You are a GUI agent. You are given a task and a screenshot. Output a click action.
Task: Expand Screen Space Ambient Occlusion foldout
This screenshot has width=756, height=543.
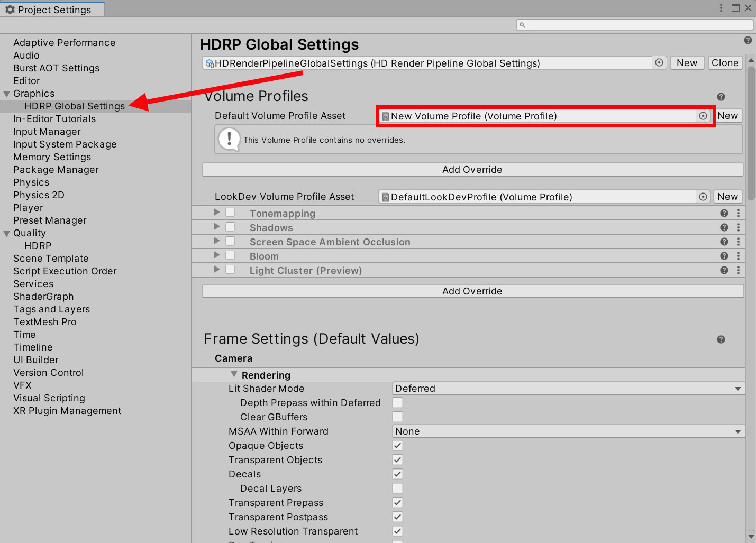216,241
